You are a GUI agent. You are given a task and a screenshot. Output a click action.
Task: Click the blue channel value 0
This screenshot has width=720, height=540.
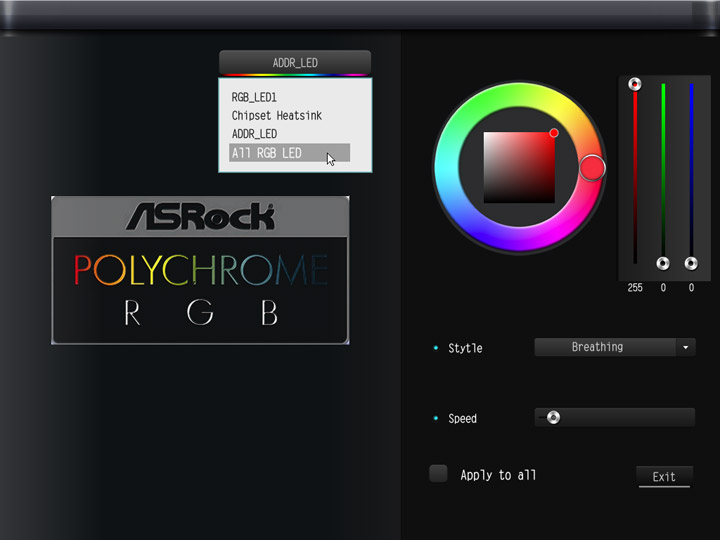pos(691,288)
